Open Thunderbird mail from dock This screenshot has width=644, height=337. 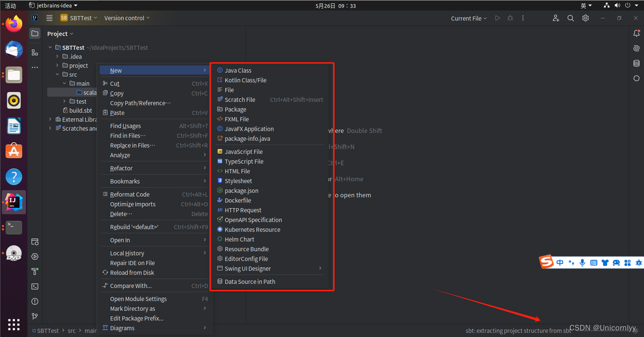pyautogui.click(x=14, y=50)
